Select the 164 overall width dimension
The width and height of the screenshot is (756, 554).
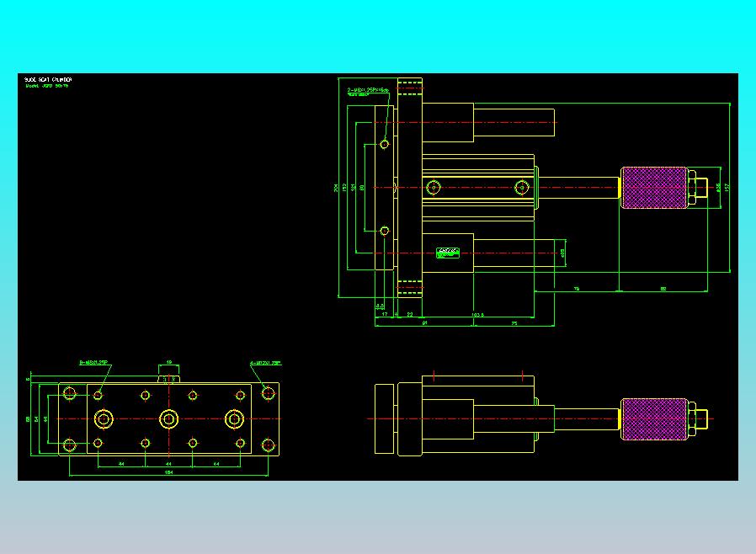click(x=168, y=472)
